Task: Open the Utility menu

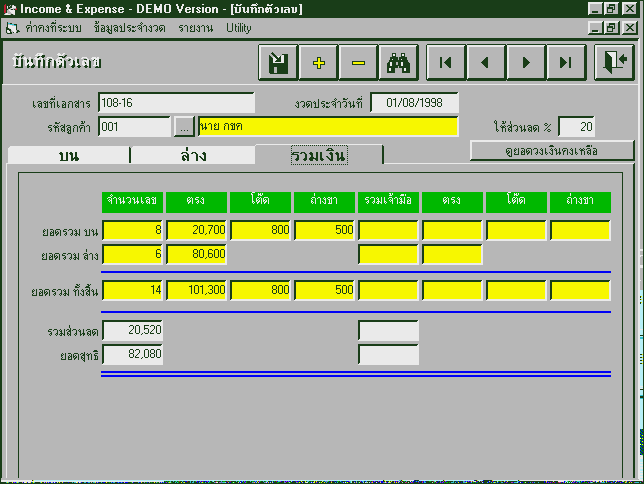Action: 239,27
